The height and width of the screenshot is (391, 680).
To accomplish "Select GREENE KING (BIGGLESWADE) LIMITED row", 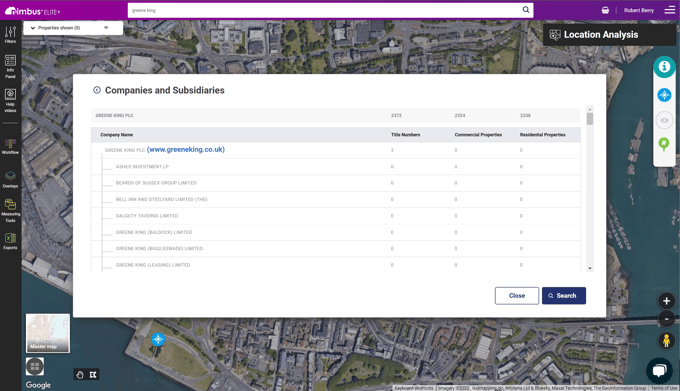I will [336, 249].
